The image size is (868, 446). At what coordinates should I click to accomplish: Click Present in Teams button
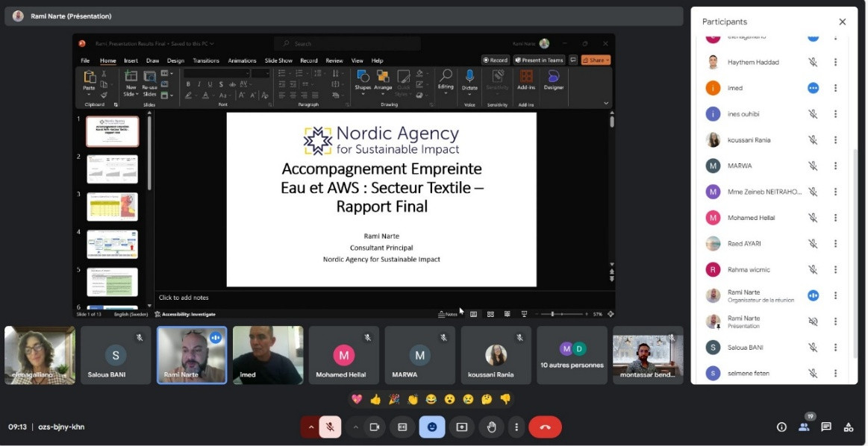point(539,60)
